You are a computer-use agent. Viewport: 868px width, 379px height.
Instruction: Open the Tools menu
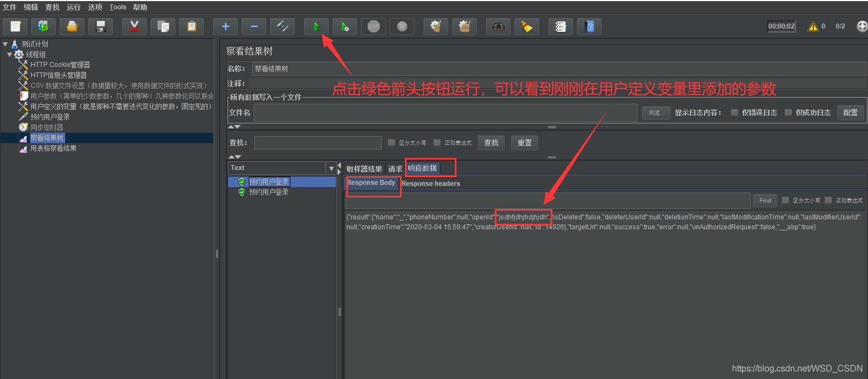118,7
